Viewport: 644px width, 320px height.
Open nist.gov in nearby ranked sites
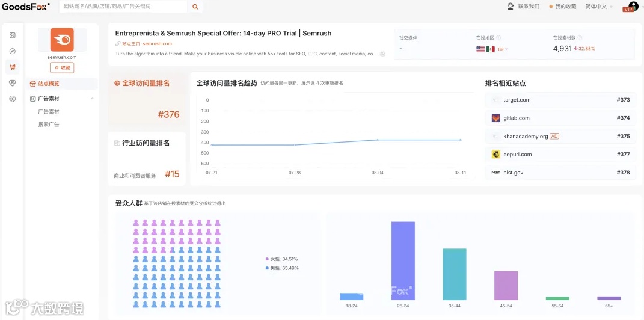tap(560, 173)
